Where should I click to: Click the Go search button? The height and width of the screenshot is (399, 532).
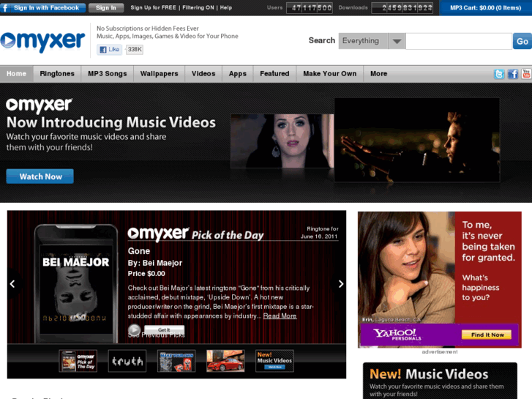[x=522, y=41]
